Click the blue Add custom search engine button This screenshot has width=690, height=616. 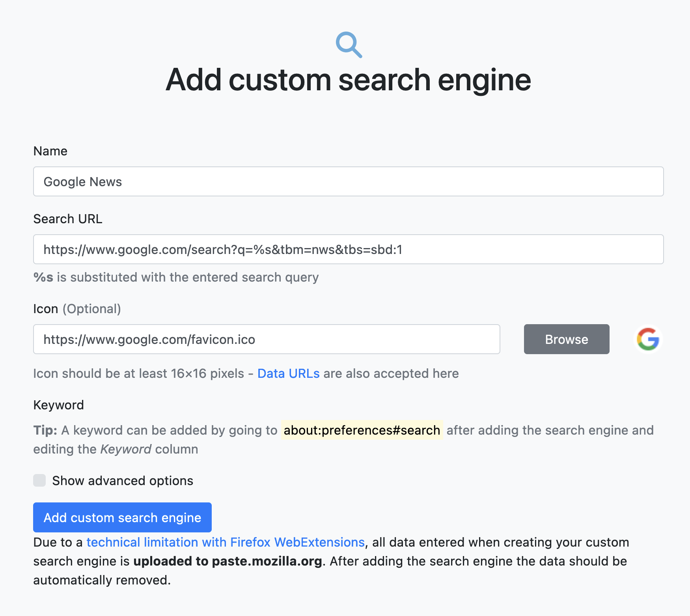pyautogui.click(x=122, y=517)
